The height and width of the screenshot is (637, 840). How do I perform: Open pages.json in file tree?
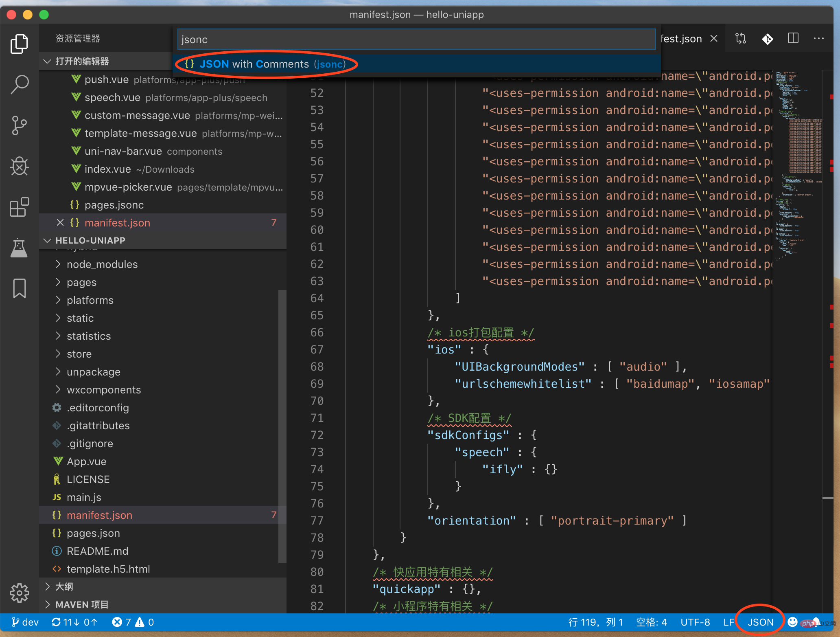pyautogui.click(x=93, y=533)
